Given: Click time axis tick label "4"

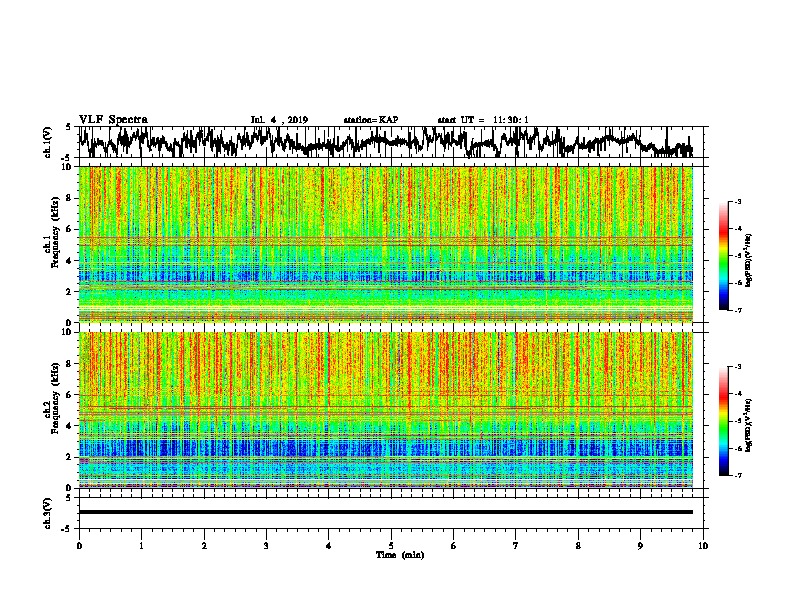Looking at the screenshot, I should pyautogui.click(x=329, y=546).
